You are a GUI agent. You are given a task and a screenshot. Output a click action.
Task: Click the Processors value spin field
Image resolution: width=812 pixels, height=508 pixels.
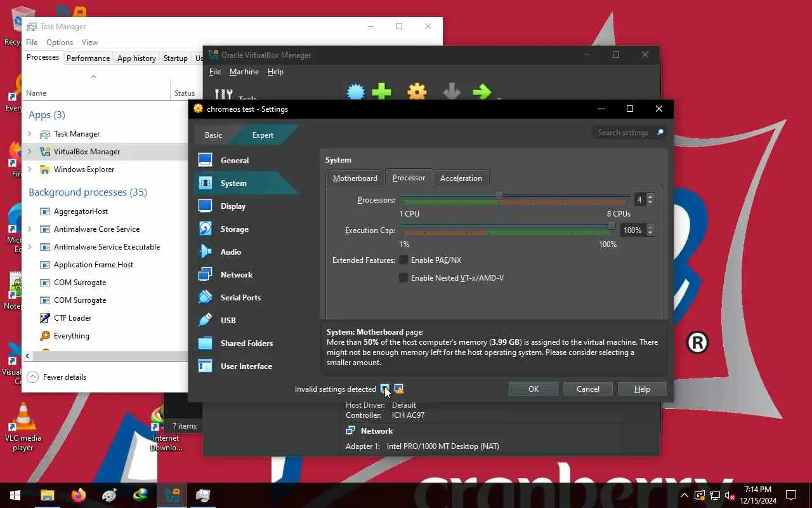639,199
